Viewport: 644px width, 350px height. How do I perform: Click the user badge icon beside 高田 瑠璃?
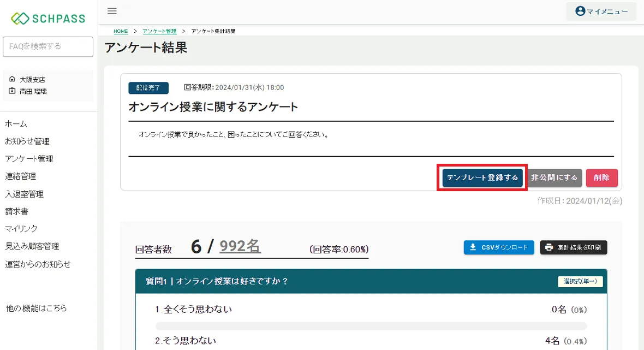point(12,91)
